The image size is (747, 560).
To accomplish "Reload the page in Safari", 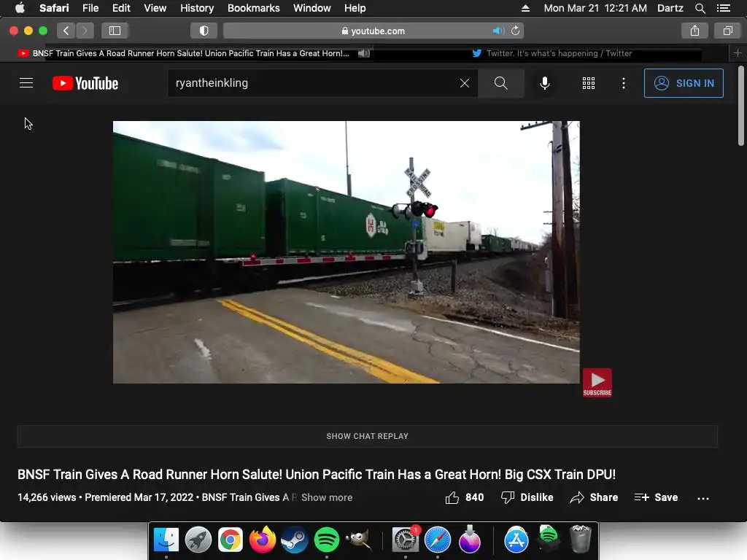I will click(x=516, y=31).
